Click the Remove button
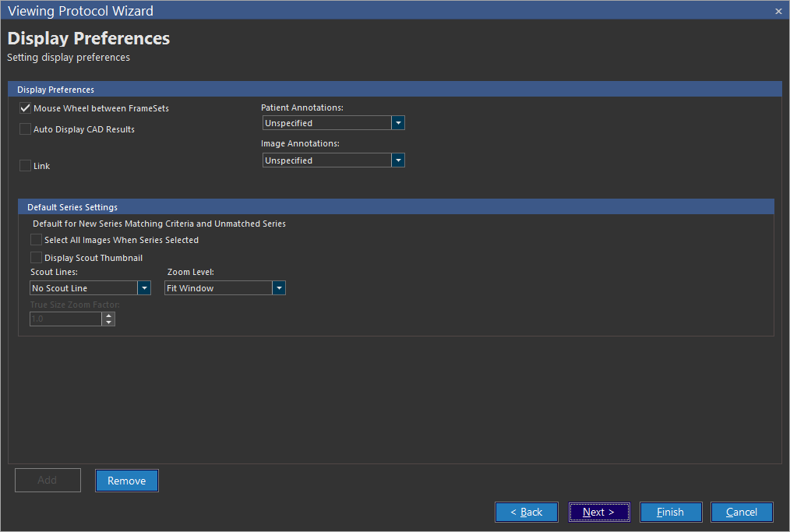The width and height of the screenshot is (790, 532). click(127, 481)
